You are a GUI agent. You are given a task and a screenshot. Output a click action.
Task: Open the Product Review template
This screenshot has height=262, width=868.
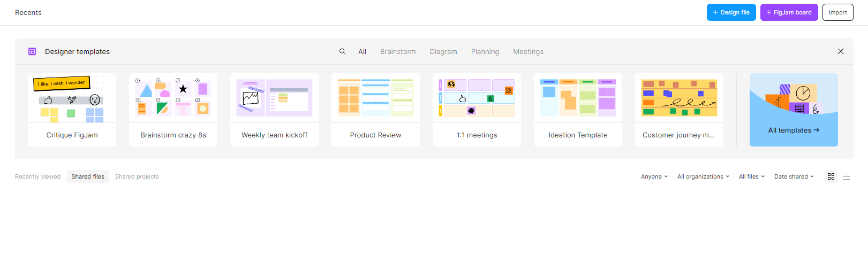375,110
